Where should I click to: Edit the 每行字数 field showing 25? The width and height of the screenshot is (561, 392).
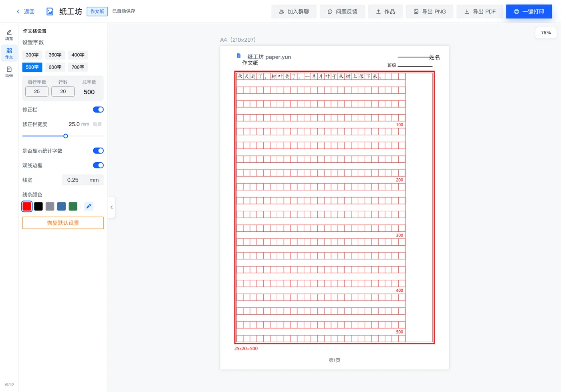(x=37, y=91)
